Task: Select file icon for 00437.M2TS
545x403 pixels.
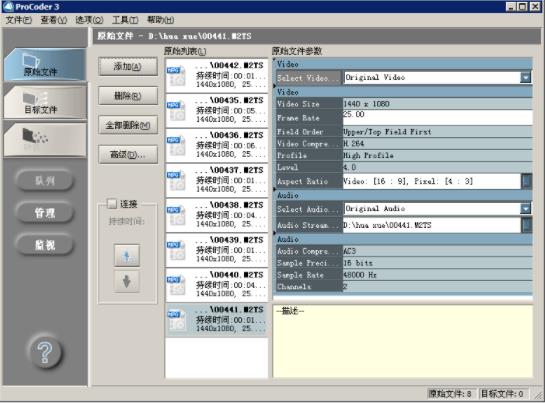Action: tap(176, 181)
